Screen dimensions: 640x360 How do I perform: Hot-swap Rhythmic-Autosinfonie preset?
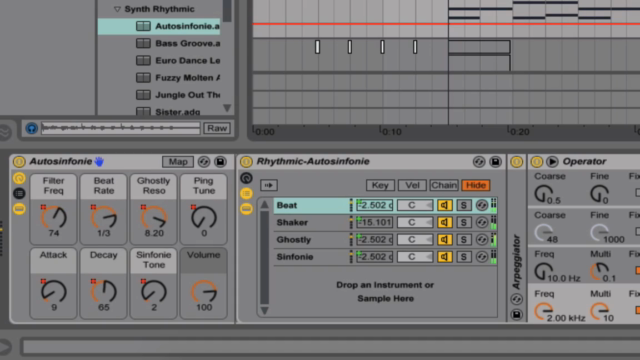click(479, 162)
